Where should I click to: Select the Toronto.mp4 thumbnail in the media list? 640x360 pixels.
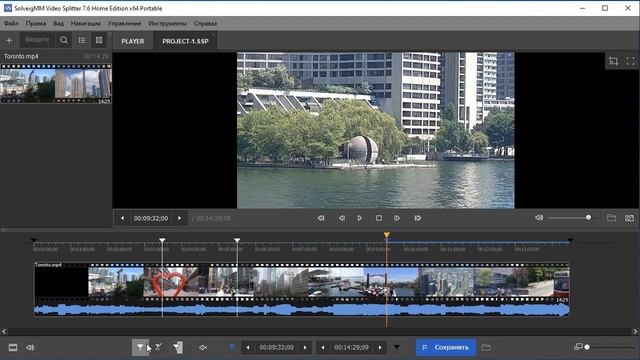click(x=56, y=84)
